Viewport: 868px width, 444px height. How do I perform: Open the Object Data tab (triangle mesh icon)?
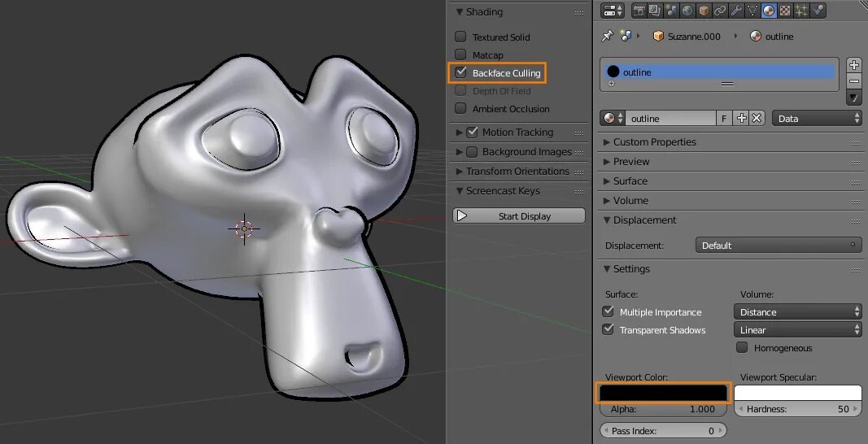[752, 10]
